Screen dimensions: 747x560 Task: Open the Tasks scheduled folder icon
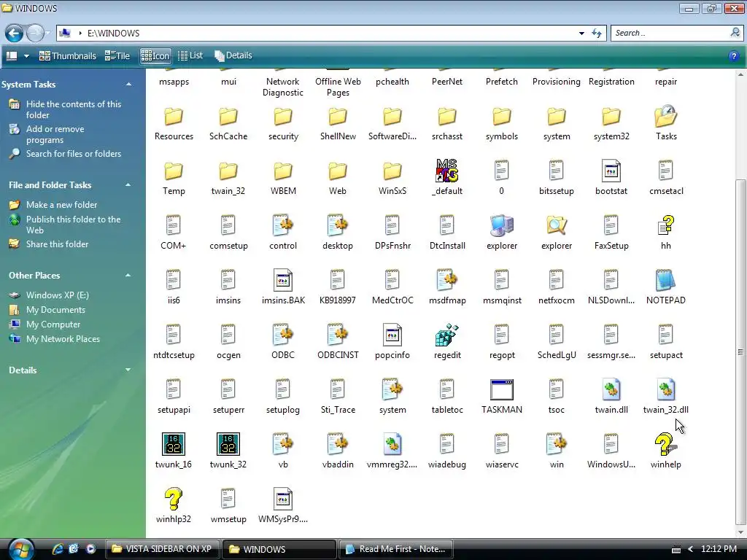coord(665,116)
